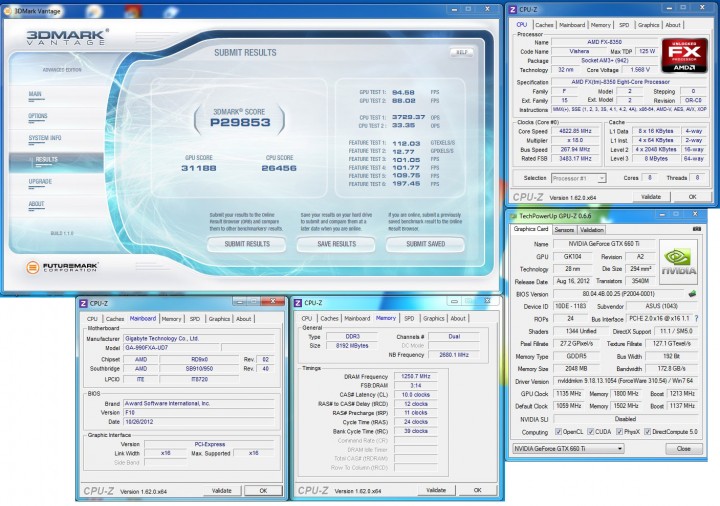Viewport: 720px width, 506px height.
Task: Click the CPU score value 26456
Action: click(x=279, y=168)
